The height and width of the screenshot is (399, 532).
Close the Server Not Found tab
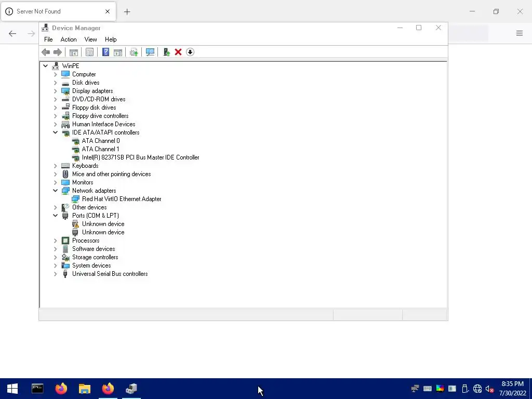(108, 11)
